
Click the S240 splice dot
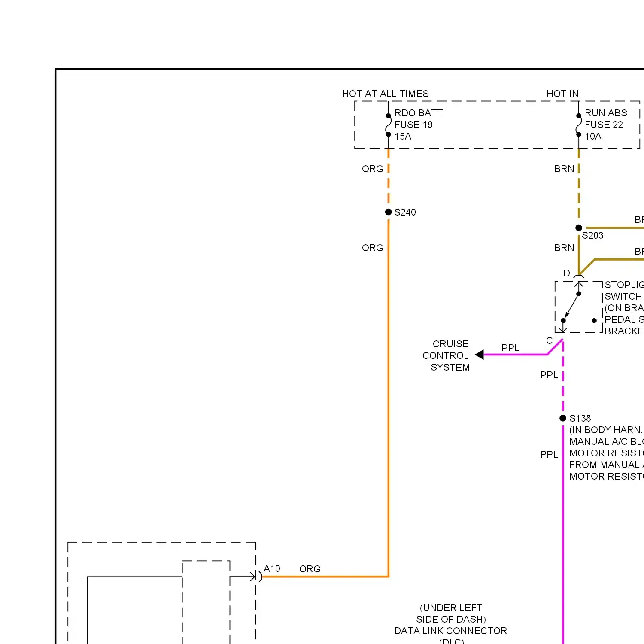(389, 212)
